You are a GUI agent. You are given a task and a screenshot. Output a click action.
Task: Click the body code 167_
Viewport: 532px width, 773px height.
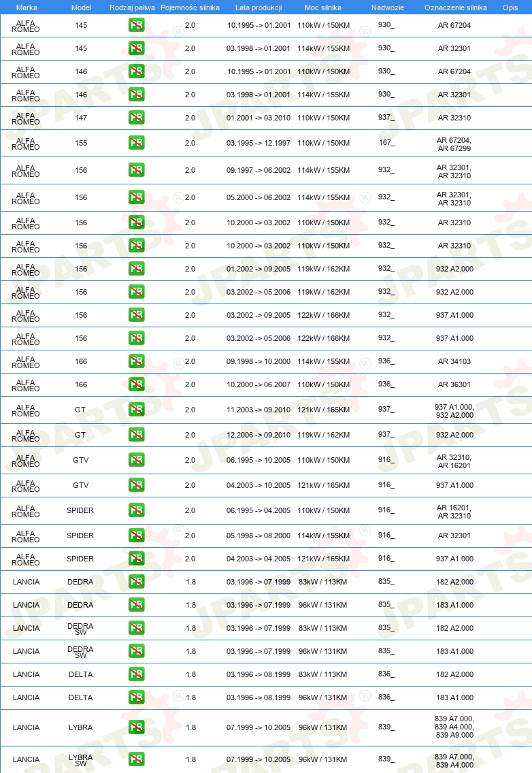(386, 142)
